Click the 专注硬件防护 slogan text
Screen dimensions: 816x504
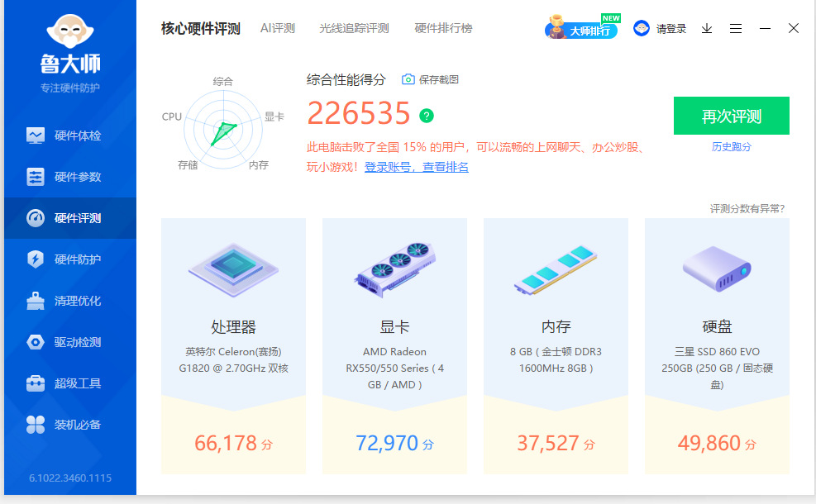70,88
